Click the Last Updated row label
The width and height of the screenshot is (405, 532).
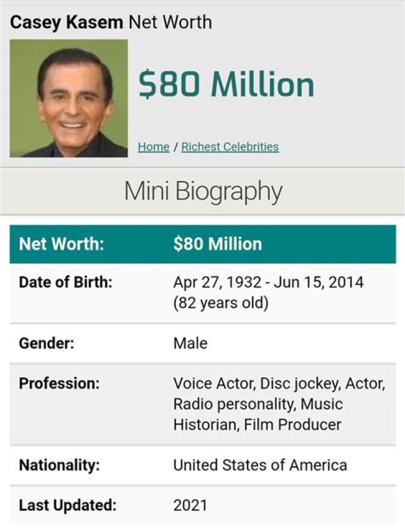tap(67, 505)
